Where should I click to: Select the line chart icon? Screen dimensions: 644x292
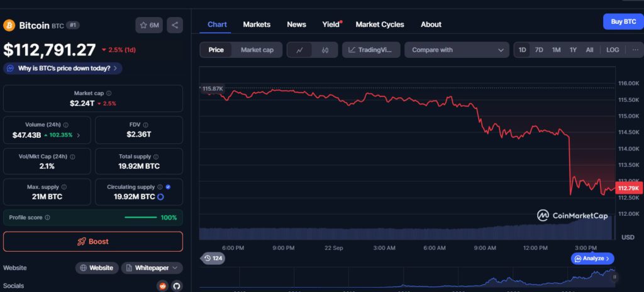(300, 50)
